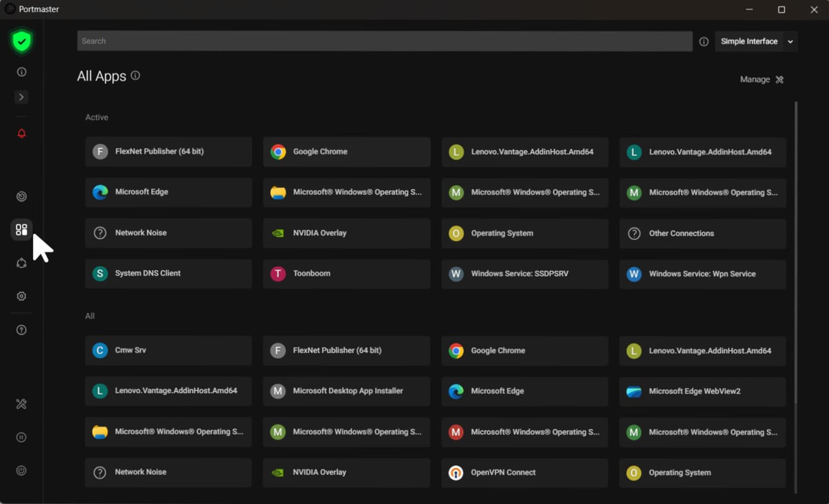This screenshot has height=504, width=829.
Task: Open the SPN icon in the sidebar
Action: 22,263
